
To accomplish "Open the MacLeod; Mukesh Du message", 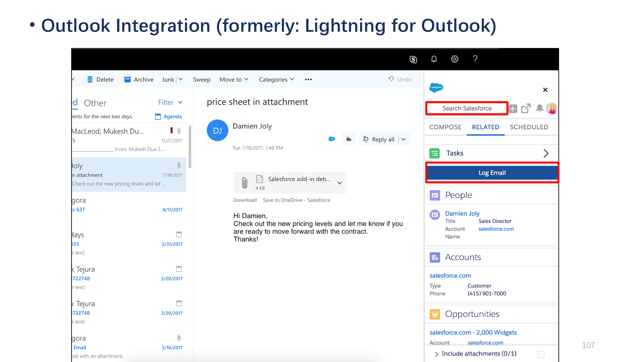I will 128,140.
